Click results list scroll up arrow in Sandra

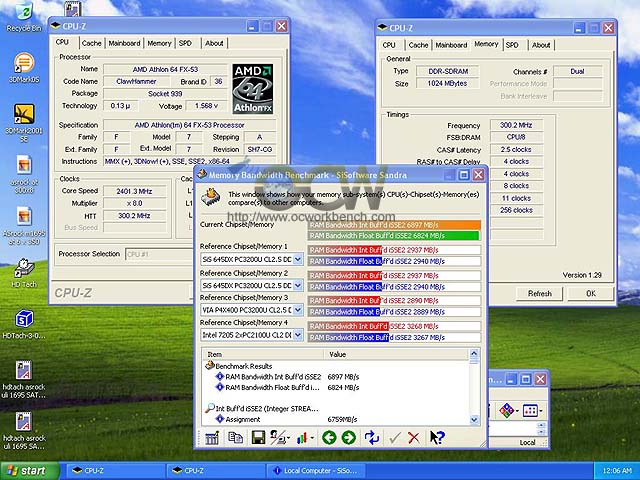coord(474,354)
